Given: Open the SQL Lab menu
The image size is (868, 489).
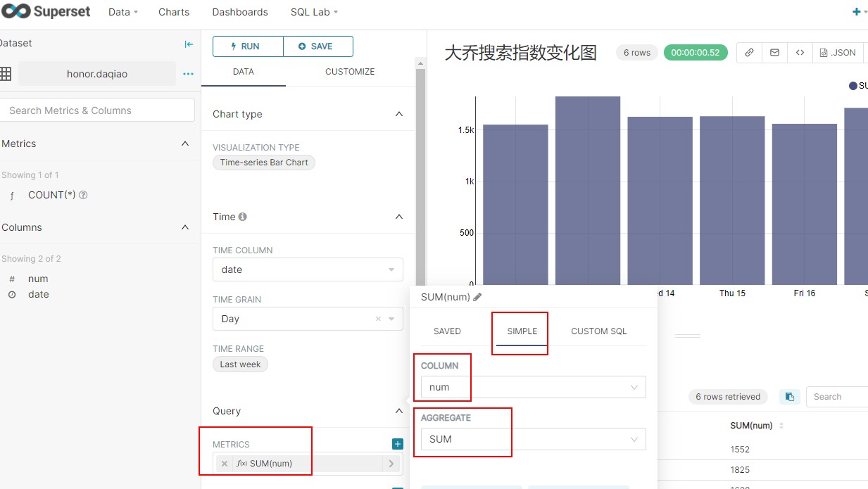Looking at the screenshot, I should tap(314, 12).
